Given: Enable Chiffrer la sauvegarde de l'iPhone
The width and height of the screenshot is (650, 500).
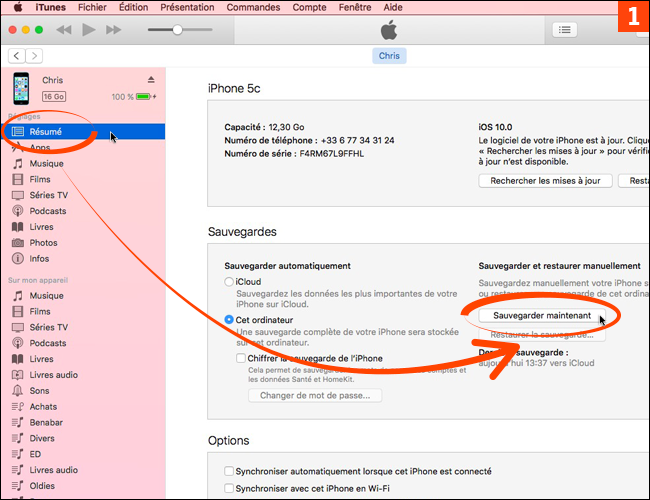Looking at the screenshot, I should click(241, 358).
